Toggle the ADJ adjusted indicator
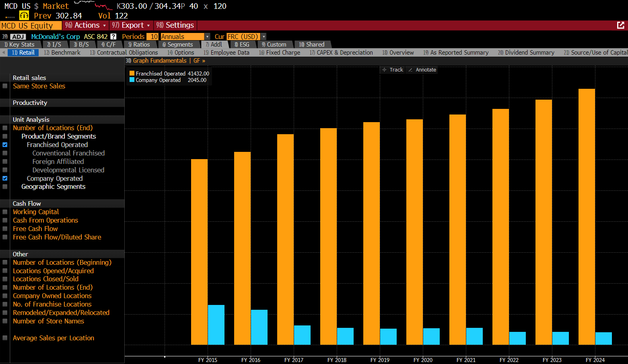 [18, 37]
